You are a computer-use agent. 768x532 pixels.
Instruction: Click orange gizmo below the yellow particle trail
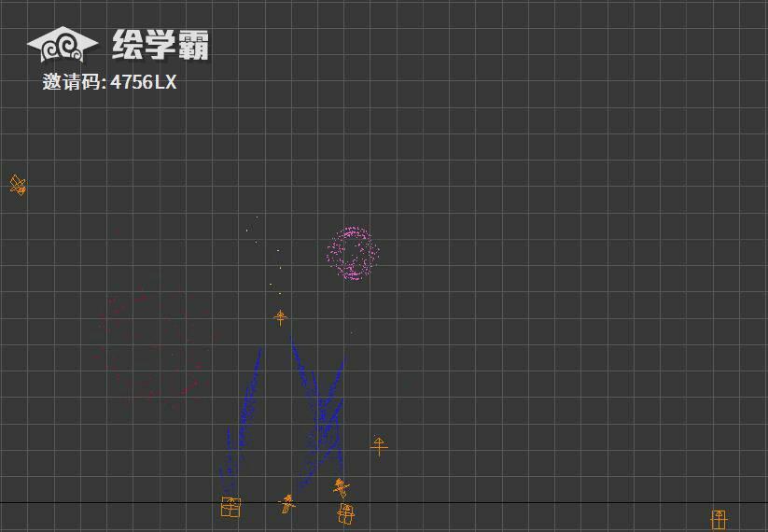click(x=280, y=317)
